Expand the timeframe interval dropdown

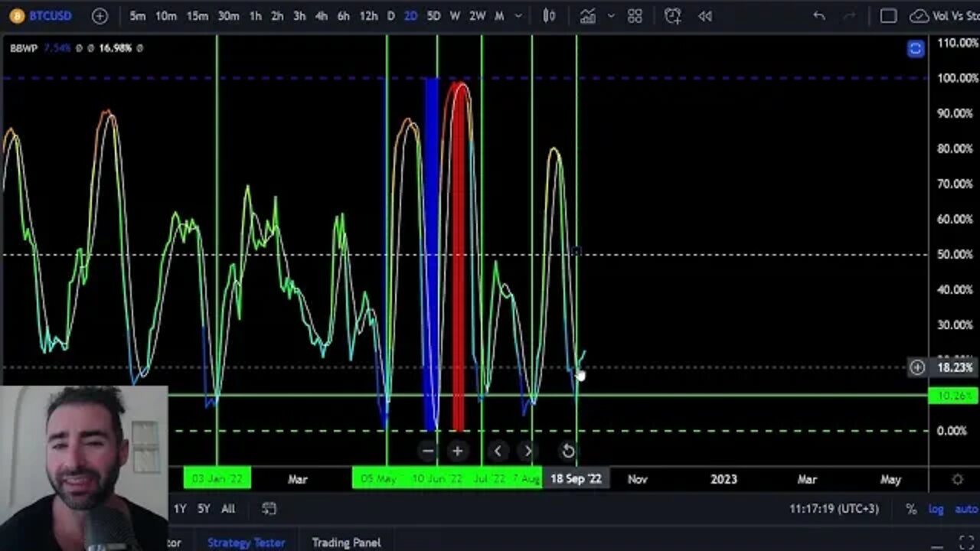coord(518,15)
